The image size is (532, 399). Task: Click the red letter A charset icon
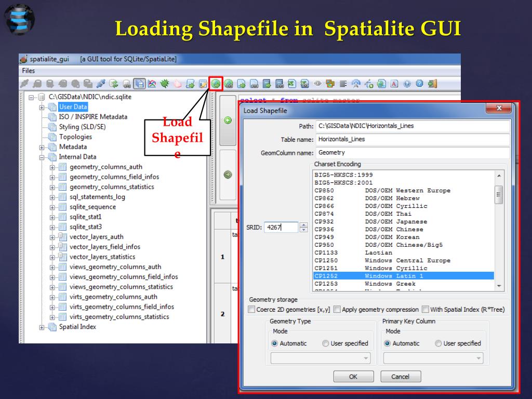394,84
